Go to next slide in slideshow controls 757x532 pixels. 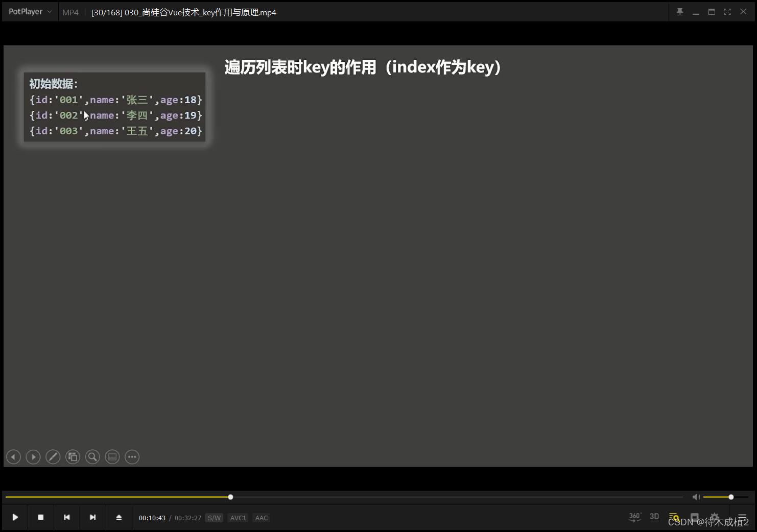(33, 457)
